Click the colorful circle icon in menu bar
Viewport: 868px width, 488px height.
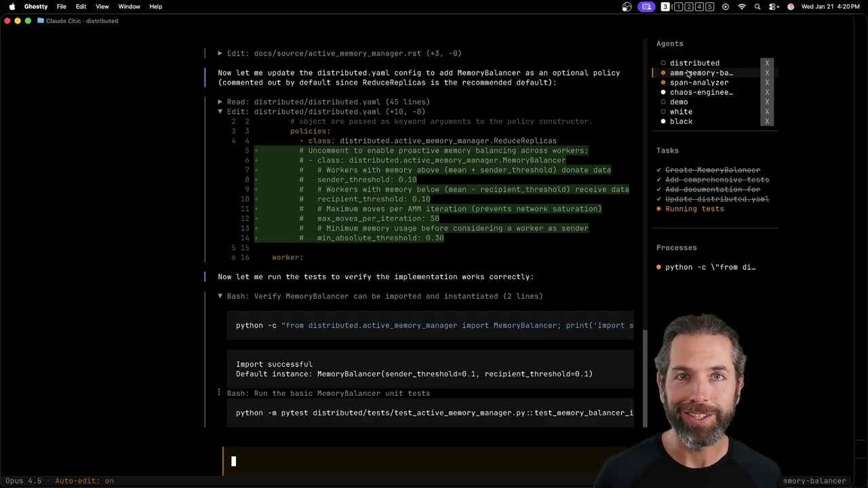click(790, 7)
